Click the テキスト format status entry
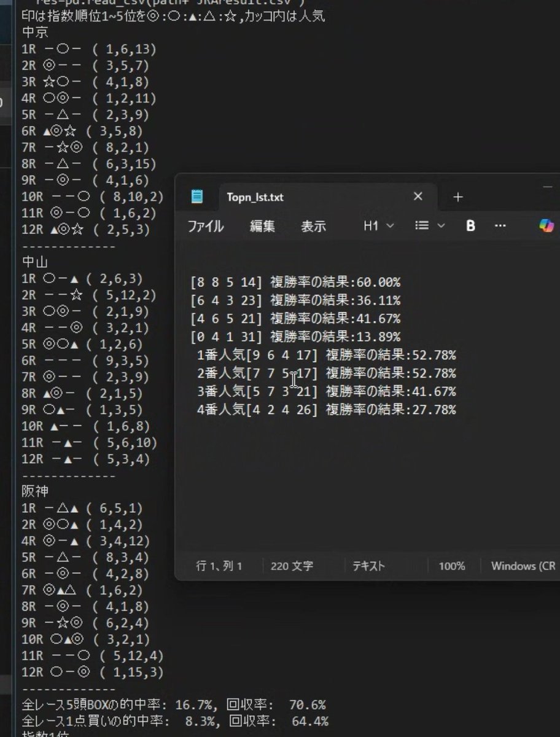560x737 pixels. click(368, 566)
